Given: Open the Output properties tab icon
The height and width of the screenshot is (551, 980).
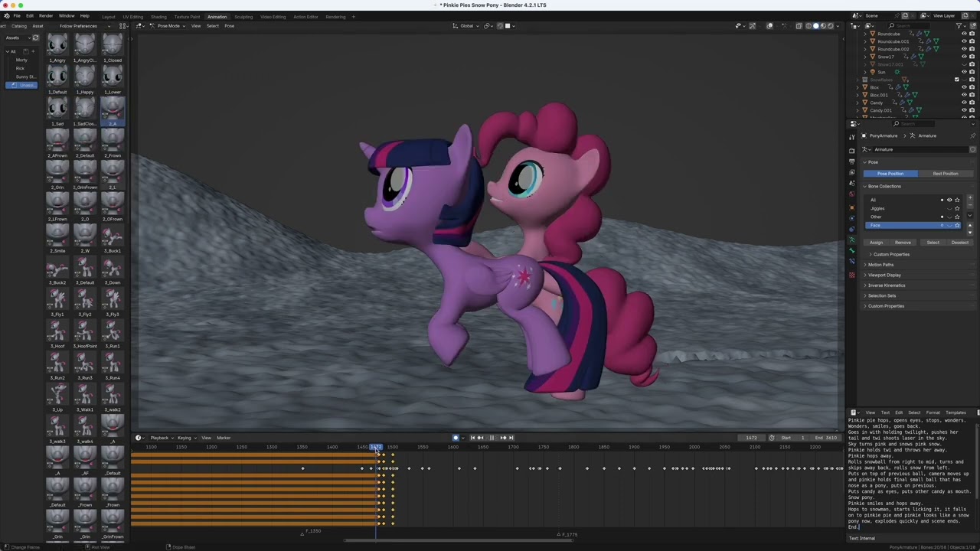Looking at the screenshot, I should click(x=851, y=161).
